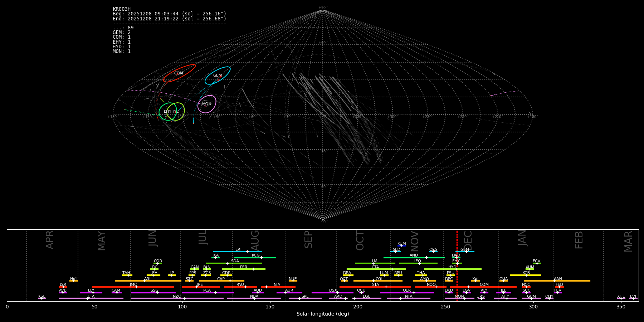The height and width of the screenshot is (322, 644).
Task: Click the COR shower label on timeline
Action: (x=158, y=261)
